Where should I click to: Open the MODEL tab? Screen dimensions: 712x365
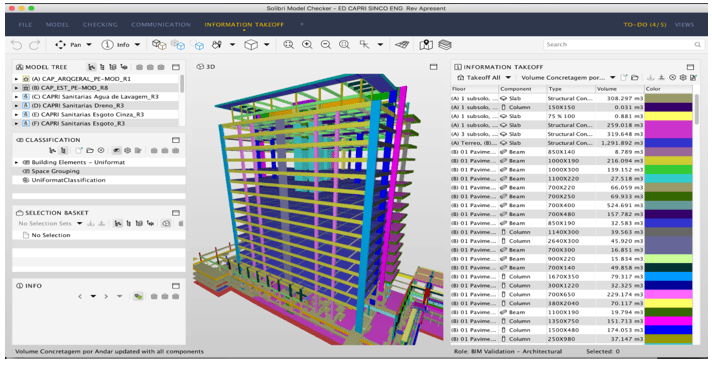point(57,25)
